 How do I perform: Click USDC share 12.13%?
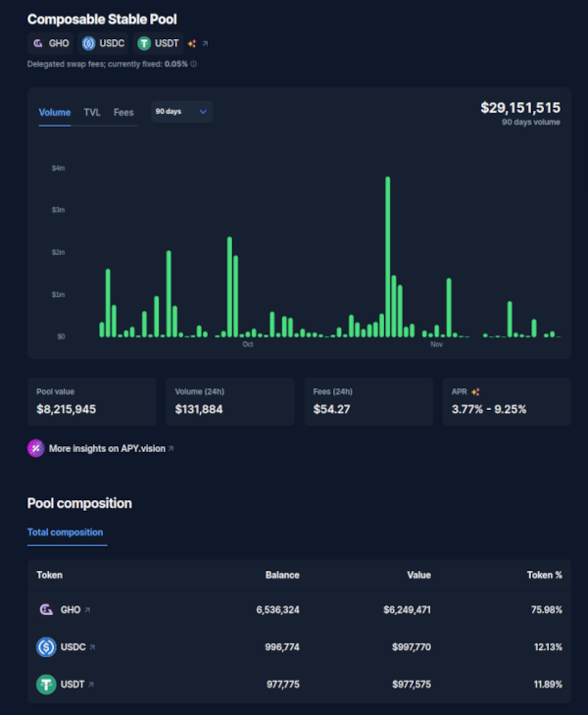click(549, 647)
